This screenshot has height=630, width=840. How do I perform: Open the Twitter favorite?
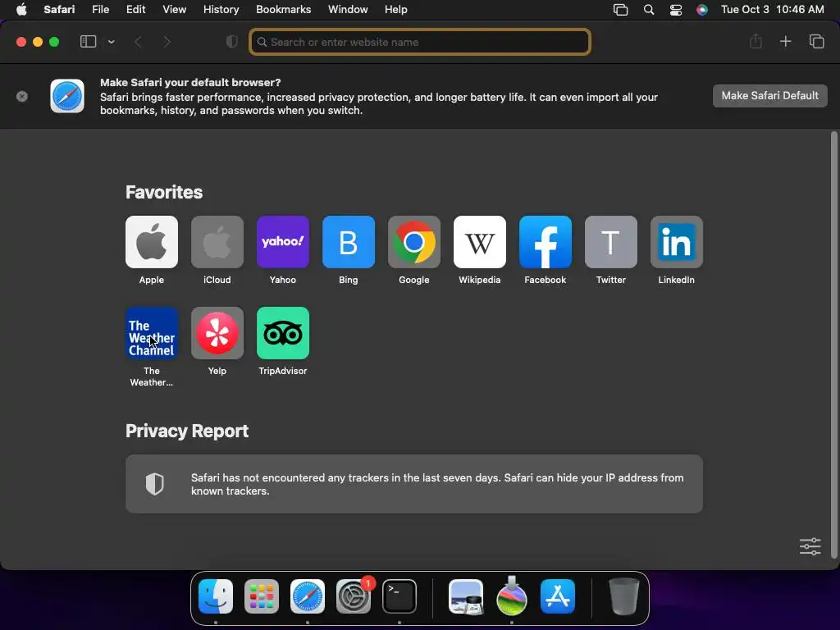[610, 242]
